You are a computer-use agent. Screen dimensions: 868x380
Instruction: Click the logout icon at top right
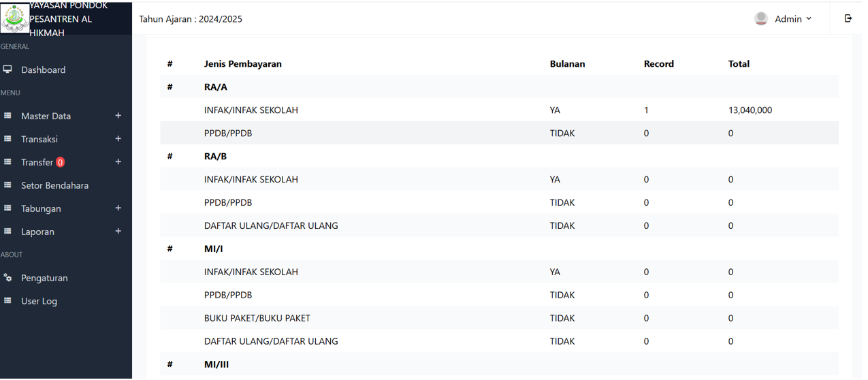[x=848, y=18]
